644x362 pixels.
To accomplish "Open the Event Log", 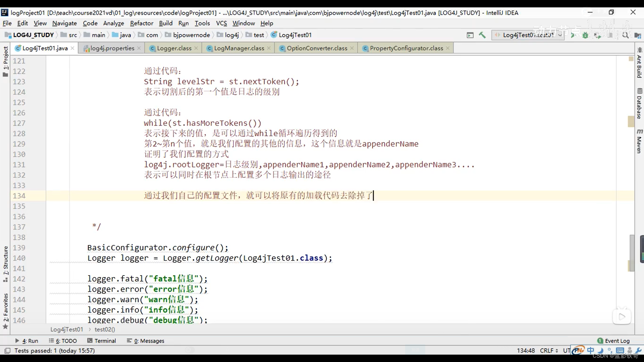I will click(x=613, y=341).
